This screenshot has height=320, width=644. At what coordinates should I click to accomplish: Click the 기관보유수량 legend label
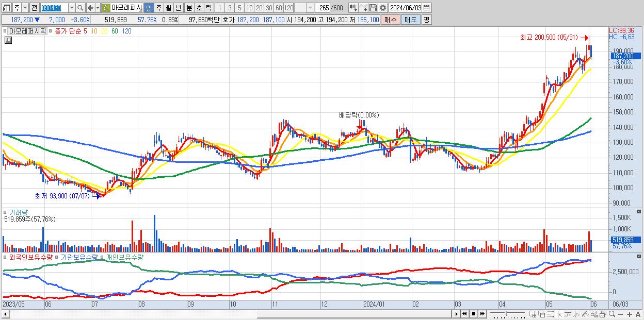79,257
